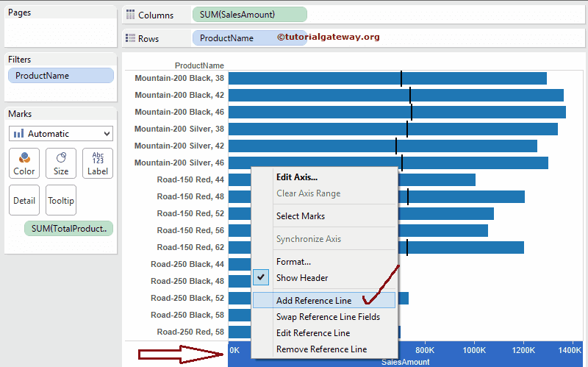Select row label Road-250 Black, 52
Image resolution: width=588 pixels, height=367 pixels.
(187, 298)
